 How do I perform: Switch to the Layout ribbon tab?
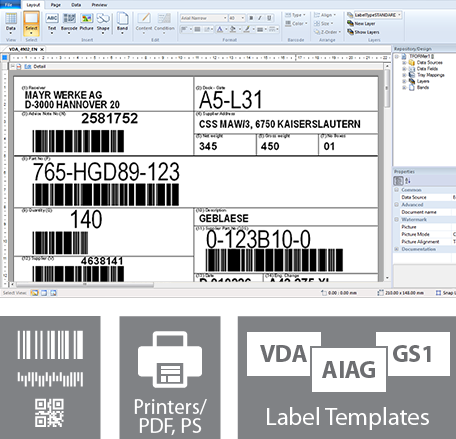click(x=33, y=5)
